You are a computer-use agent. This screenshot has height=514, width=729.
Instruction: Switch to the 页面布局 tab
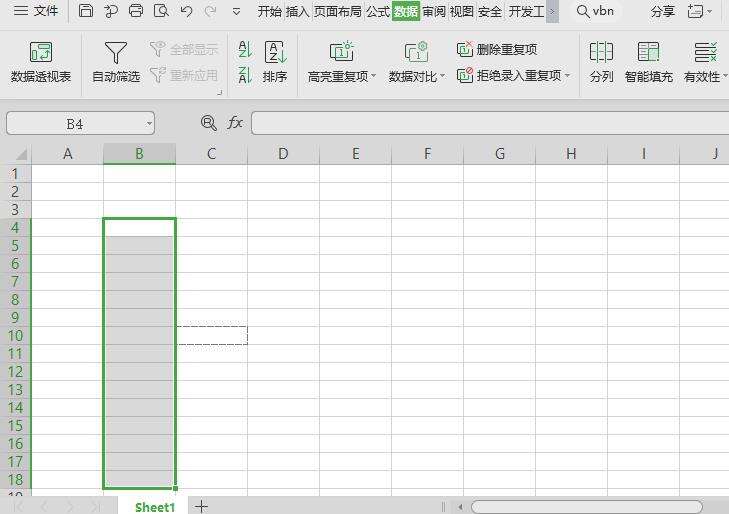[x=338, y=11]
